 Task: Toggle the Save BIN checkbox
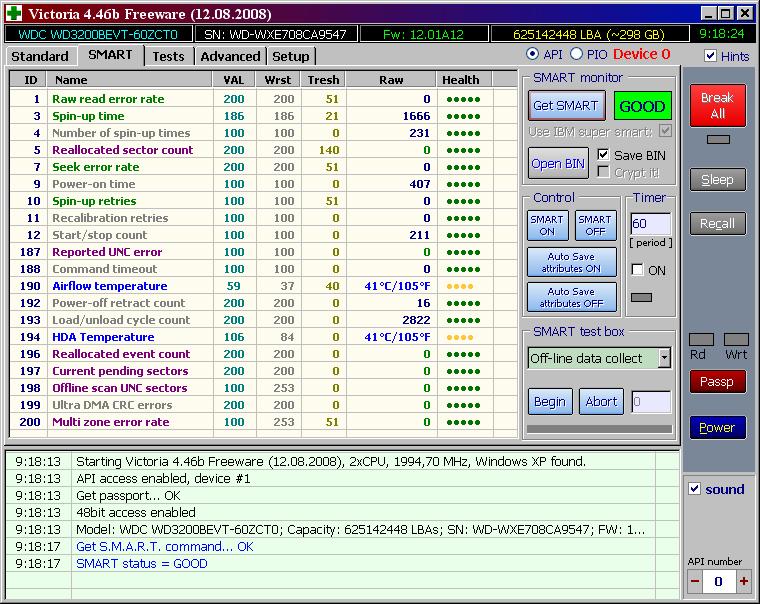pyautogui.click(x=603, y=155)
